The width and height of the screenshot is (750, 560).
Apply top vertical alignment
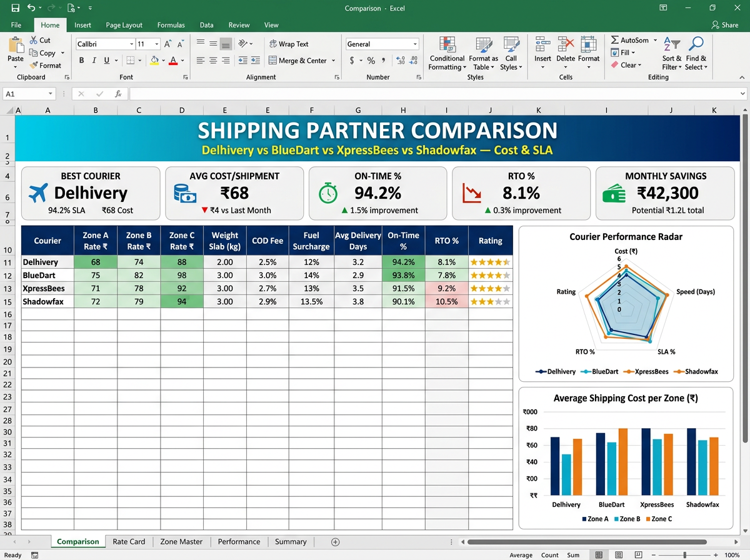pos(201,44)
